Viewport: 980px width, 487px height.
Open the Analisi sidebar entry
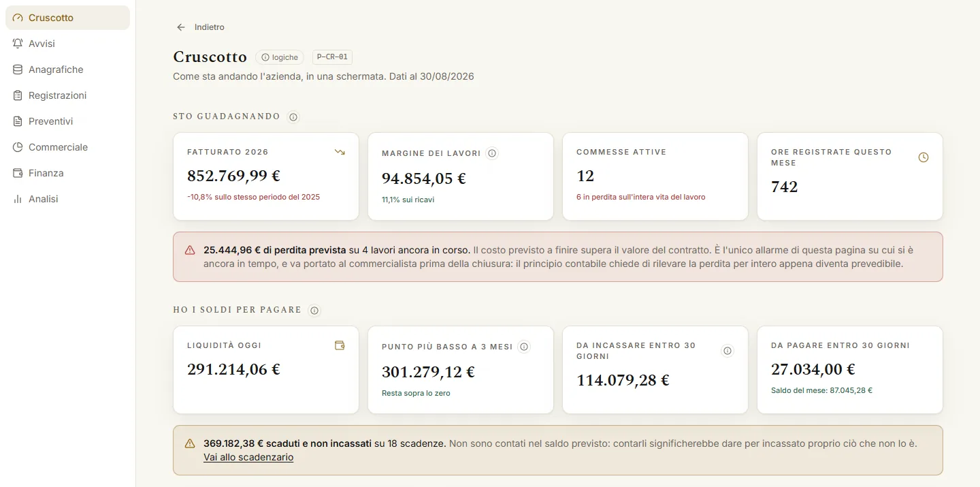67,199
